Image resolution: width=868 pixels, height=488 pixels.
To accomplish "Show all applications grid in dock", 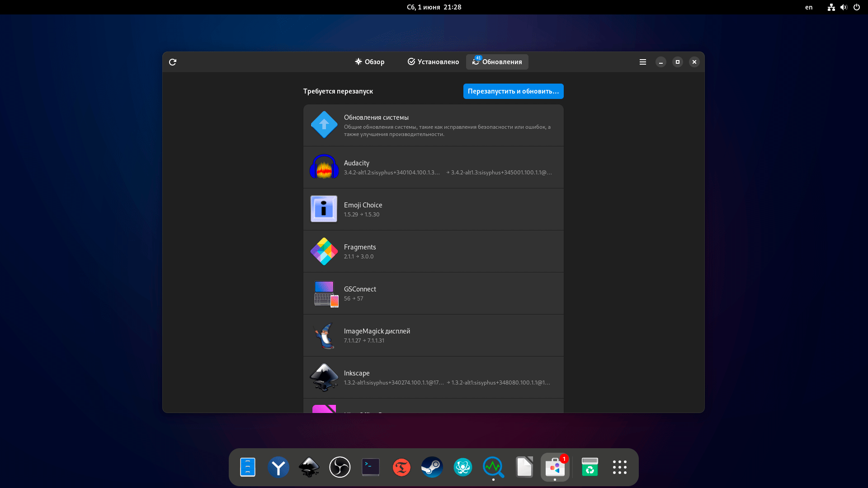I will pyautogui.click(x=619, y=467).
